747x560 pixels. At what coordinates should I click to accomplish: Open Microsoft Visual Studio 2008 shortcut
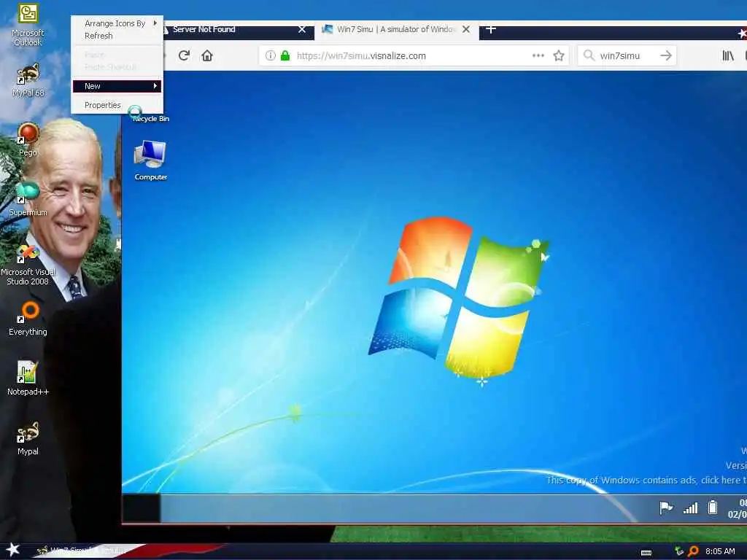click(28, 264)
